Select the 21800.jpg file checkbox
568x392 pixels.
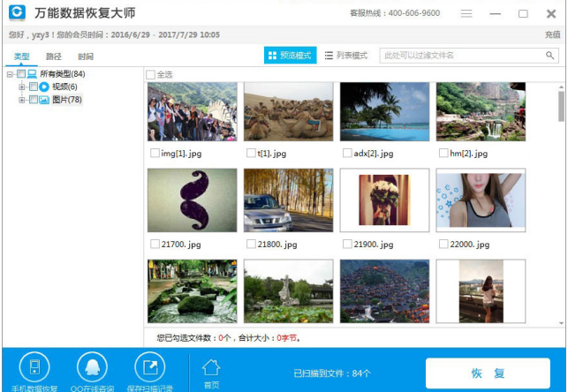pos(251,245)
